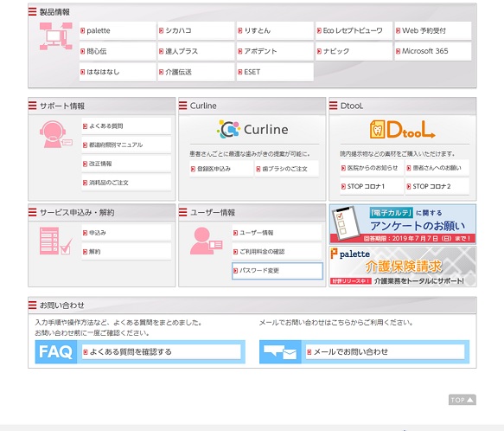The width and height of the screenshot is (504, 431).
Task: Open パスワード変更 link
Action: 278,271
